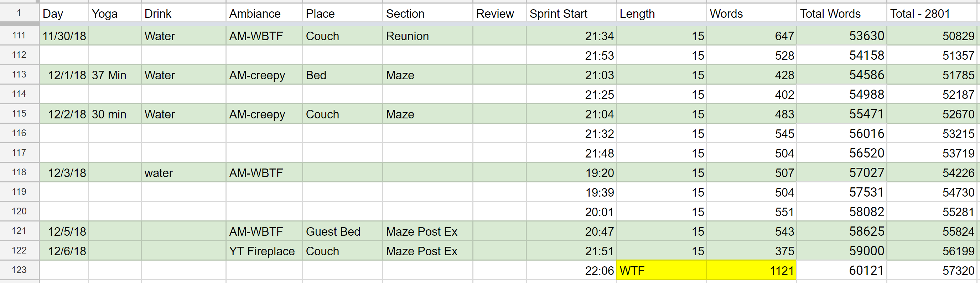This screenshot has height=283, width=980.
Task: Select the total words cell 60121
Action: (841, 271)
